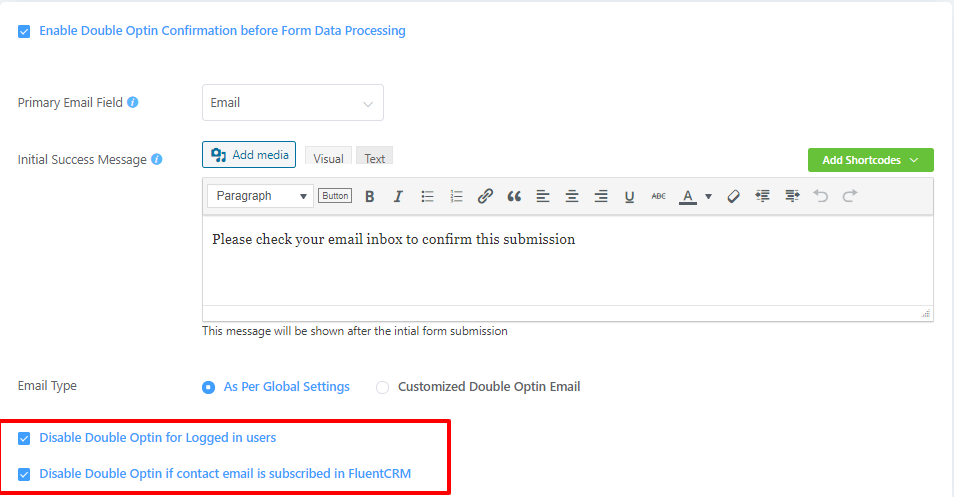Insert a numbered list

click(x=456, y=197)
